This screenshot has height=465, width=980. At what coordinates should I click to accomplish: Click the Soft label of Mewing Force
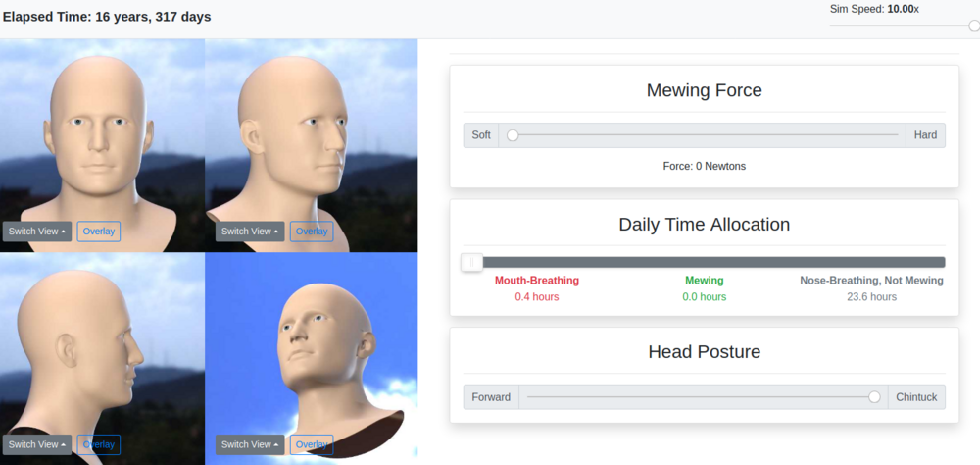pos(481,135)
